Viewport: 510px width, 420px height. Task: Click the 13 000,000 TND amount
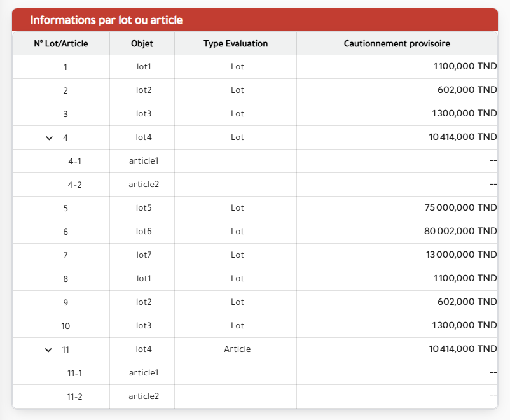[x=460, y=255]
